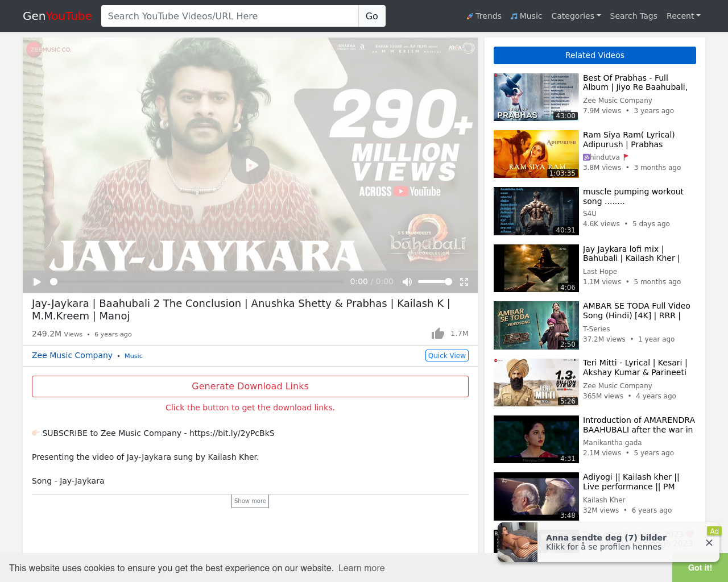Click Learn more in cookie banner
The height and width of the screenshot is (582, 728).
click(361, 568)
